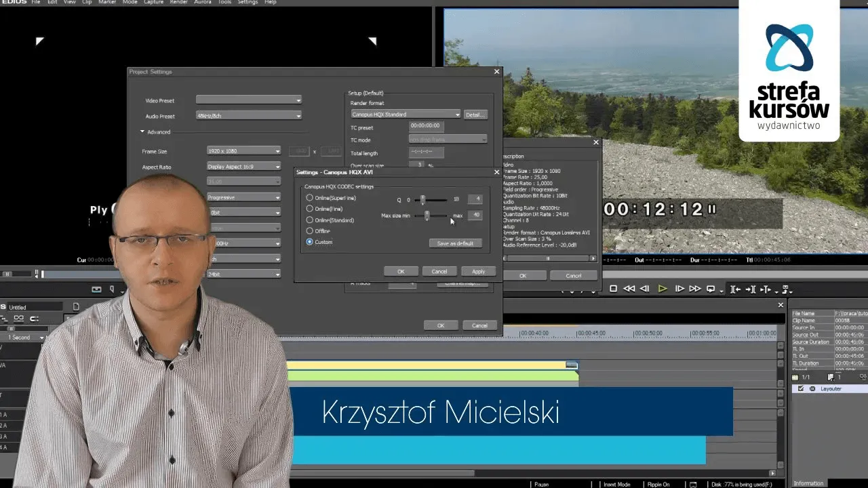Select the Offline codec radio option
The height and width of the screenshot is (488, 868).
coord(310,231)
